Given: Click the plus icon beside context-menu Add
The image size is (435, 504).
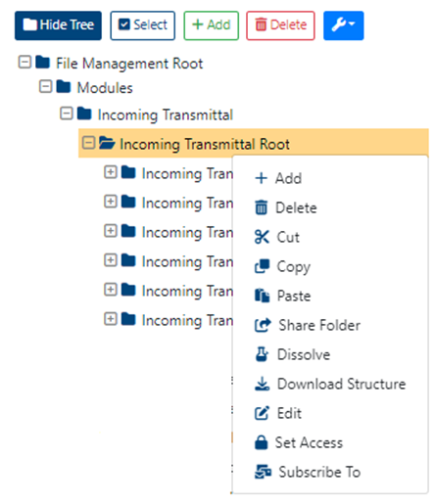Looking at the screenshot, I should pos(262,178).
